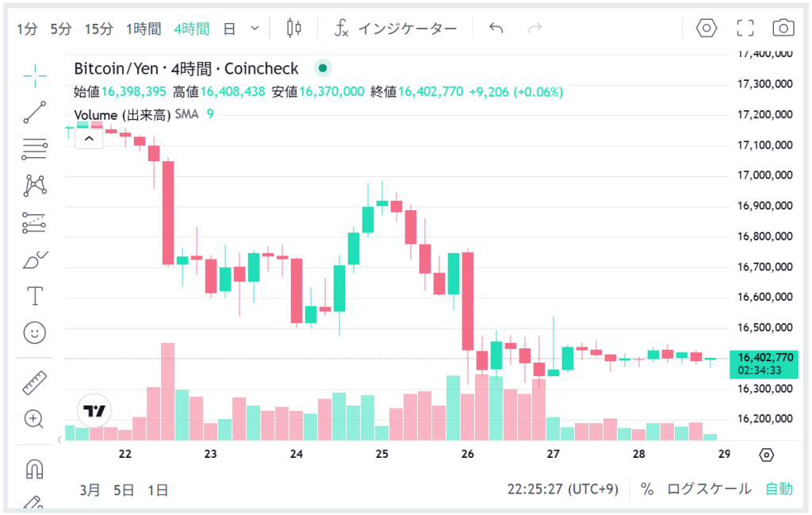Open the emoji icons tool

click(35, 332)
